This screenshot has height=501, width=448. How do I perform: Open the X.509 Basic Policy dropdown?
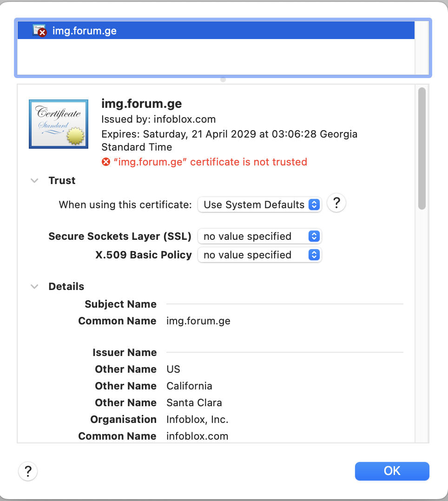click(x=259, y=255)
